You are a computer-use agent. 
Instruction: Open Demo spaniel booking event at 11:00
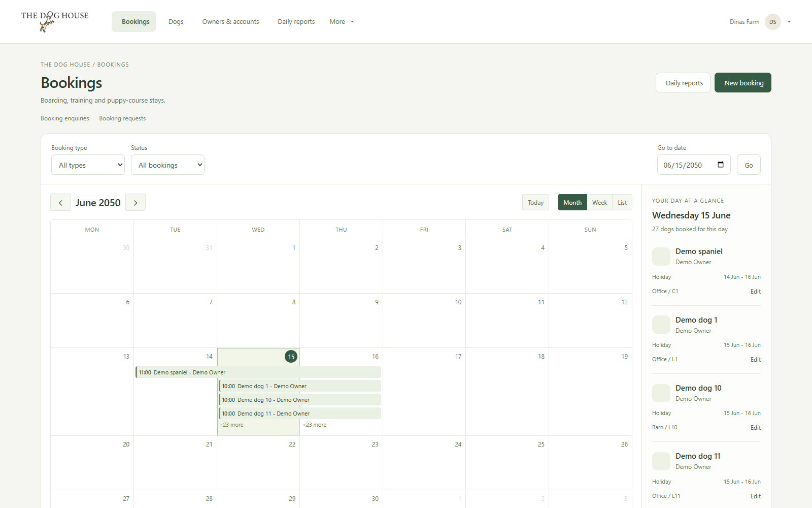[x=258, y=372]
